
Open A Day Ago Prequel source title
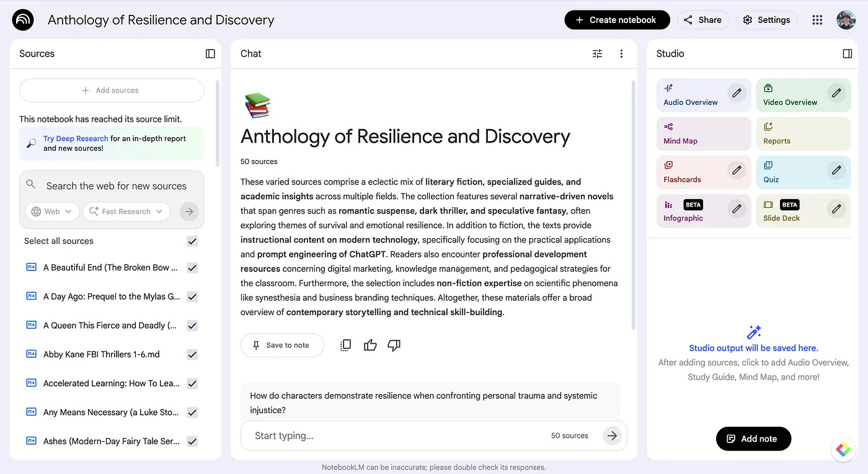point(112,297)
